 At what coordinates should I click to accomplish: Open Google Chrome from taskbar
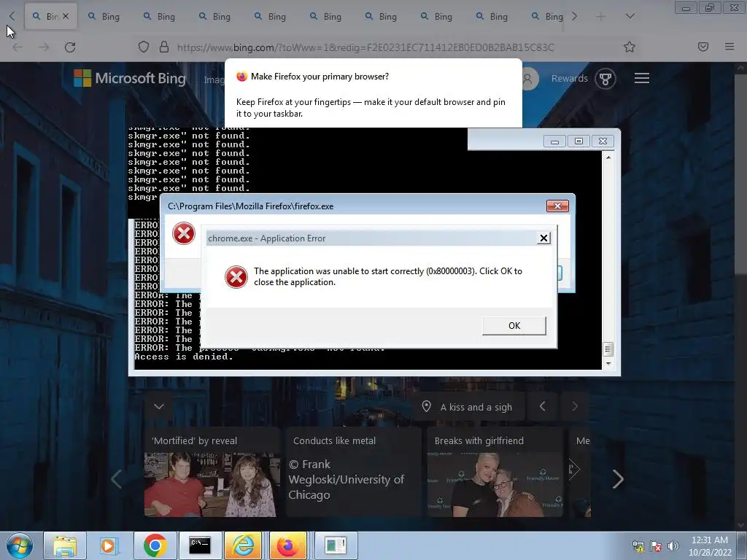[x=155, y=545]
